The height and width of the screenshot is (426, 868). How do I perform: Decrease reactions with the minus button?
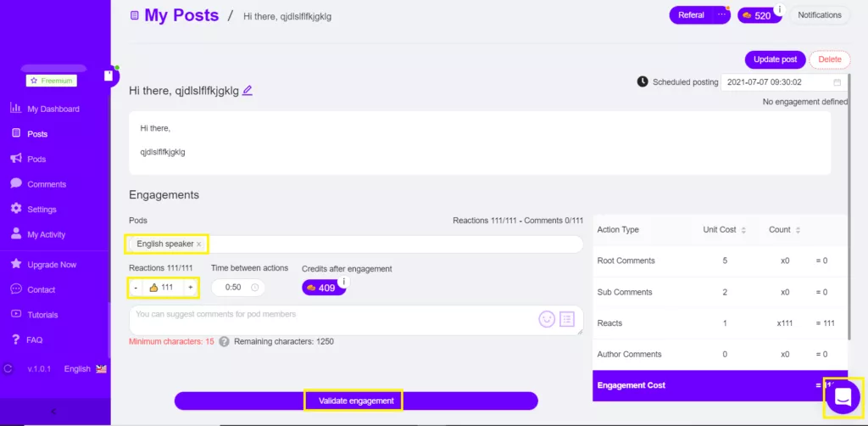[136, 288]
